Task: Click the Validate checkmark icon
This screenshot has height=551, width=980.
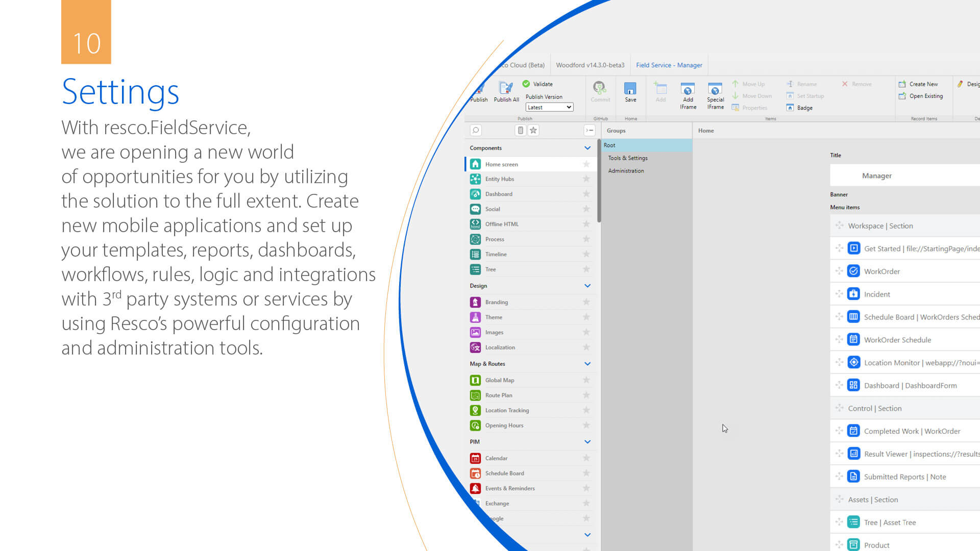Action: (x=526, y=84)
